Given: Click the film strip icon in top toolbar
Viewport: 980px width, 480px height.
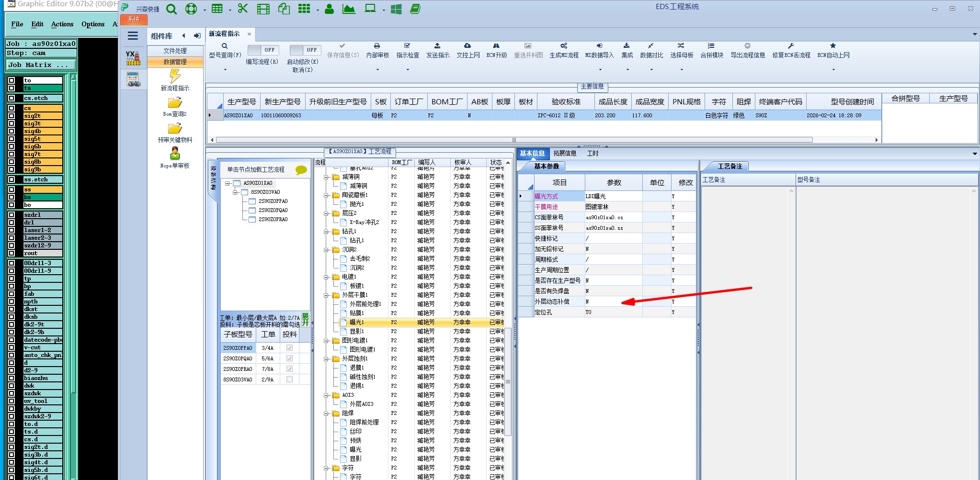Looking at the screenshot, I should pyautogui.click(x=263, y=9).
